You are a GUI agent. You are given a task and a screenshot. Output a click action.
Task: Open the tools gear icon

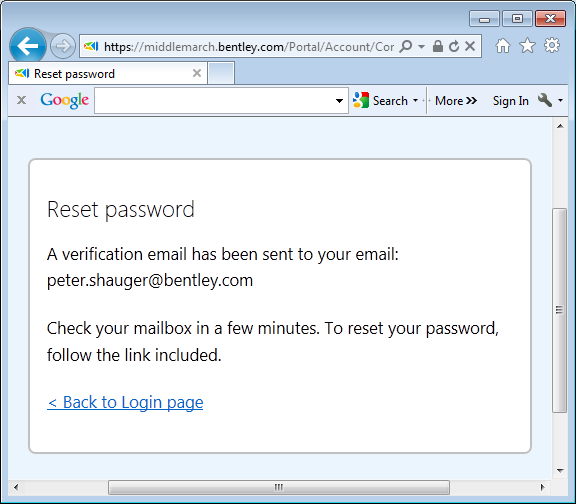click(x=552, y=46)
